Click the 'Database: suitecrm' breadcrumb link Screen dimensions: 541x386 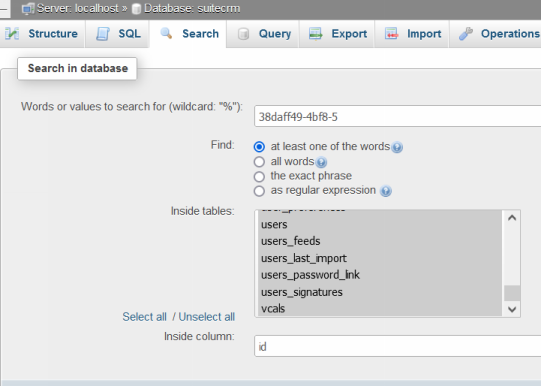192,9
